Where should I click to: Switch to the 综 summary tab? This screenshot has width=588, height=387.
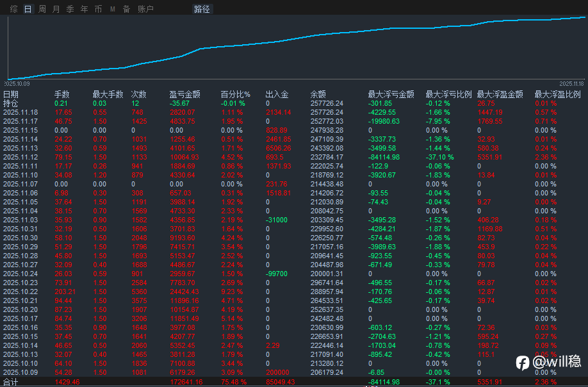pos(14,9)
